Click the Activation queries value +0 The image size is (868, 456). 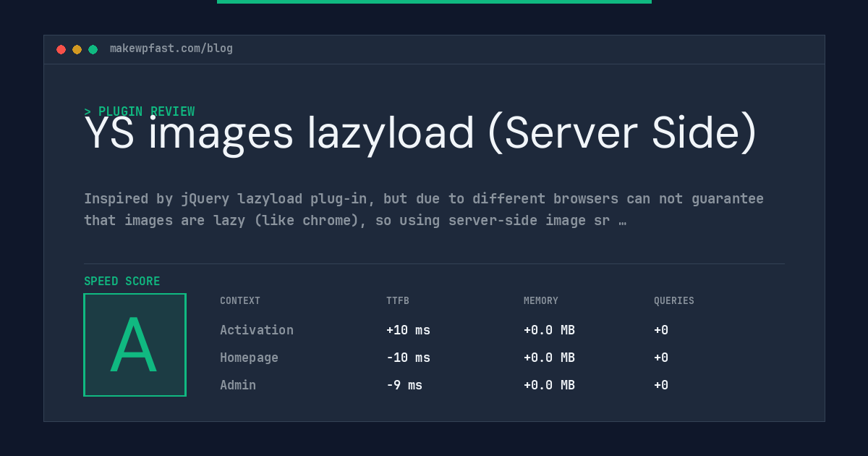[661, 330]
